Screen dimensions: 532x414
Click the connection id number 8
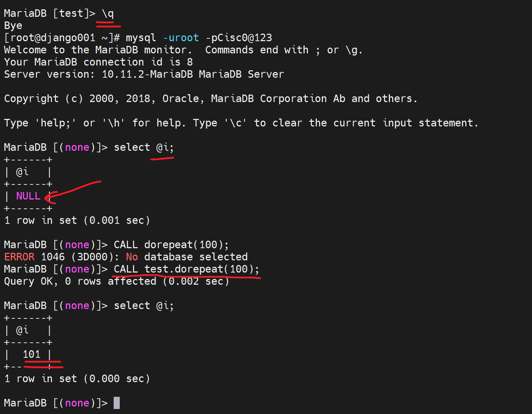click(x=190, y=62)
